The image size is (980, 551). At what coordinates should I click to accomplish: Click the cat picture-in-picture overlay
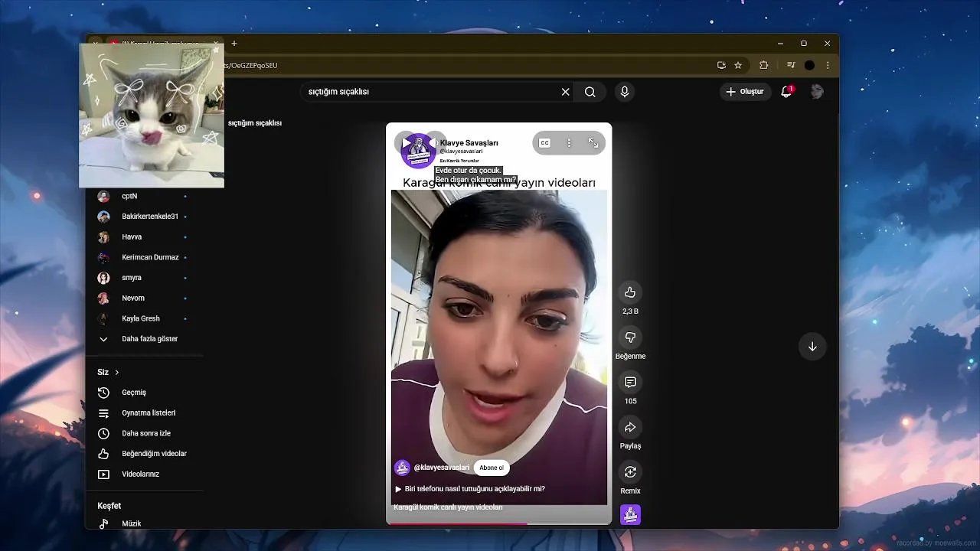(x=152, y=115)
